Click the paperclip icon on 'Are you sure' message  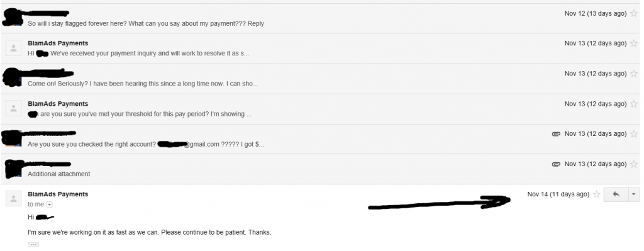556,134
